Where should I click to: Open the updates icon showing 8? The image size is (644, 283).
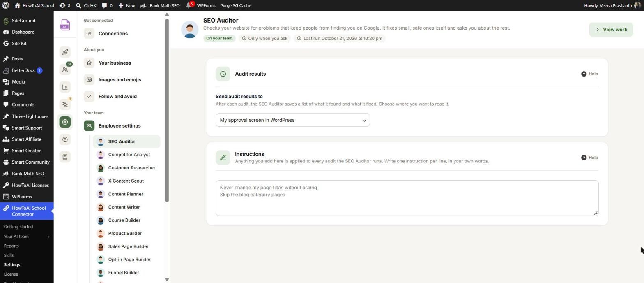[64, 5]
